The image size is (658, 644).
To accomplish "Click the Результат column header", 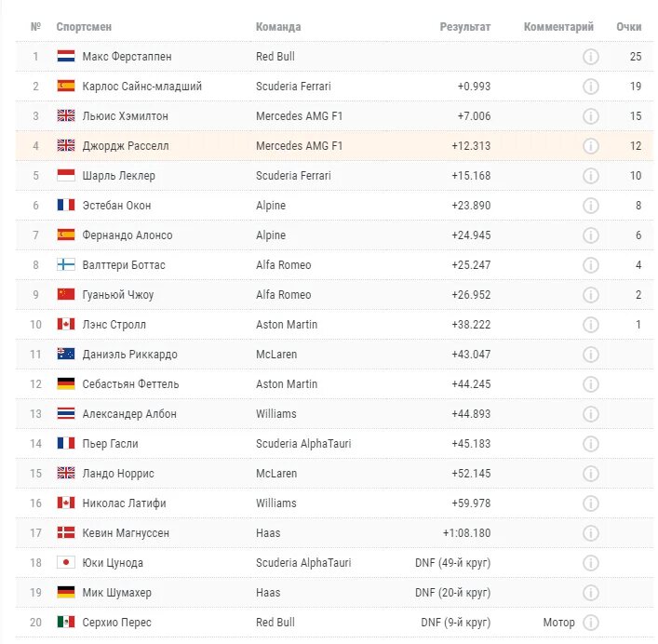I will [x=465, y=27].
